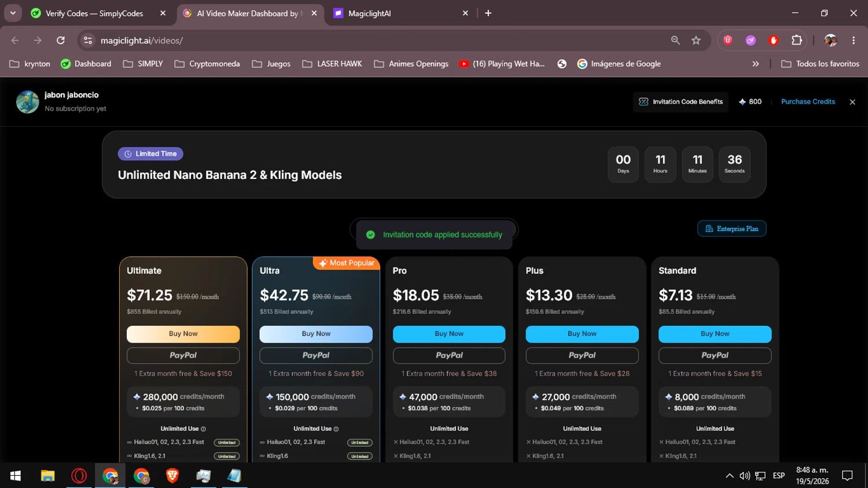Pay with PayPal for Pro plan
The image size is (868, 488).
pos(449,355)
